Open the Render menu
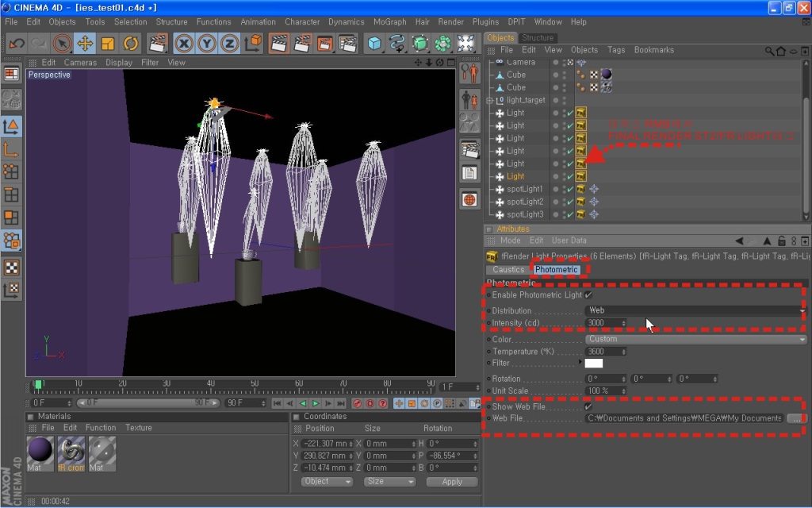This screenshot has width=812, height=508. tap(450, 21)
